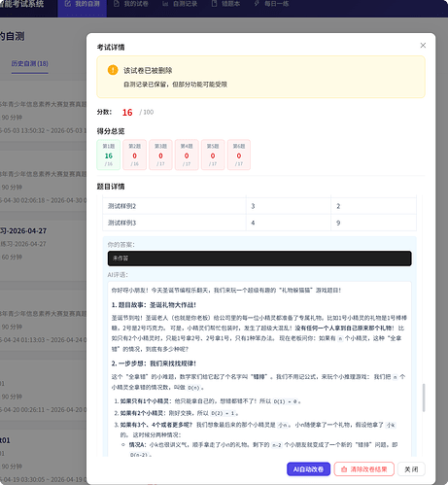Open the 每日一练 nav tab
Image resolution: width=448 pixels, height=485 pixels.
(x=271, y=4)
